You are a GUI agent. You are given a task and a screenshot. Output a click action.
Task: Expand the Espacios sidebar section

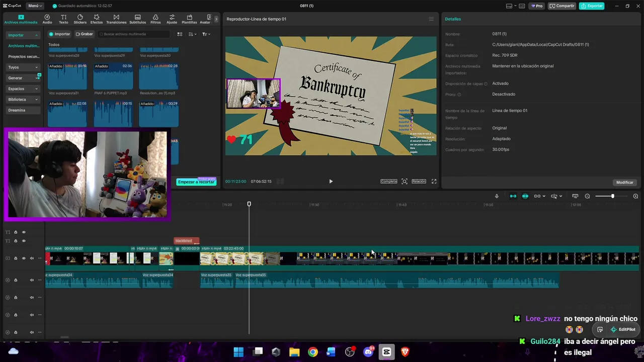point(23,89)
